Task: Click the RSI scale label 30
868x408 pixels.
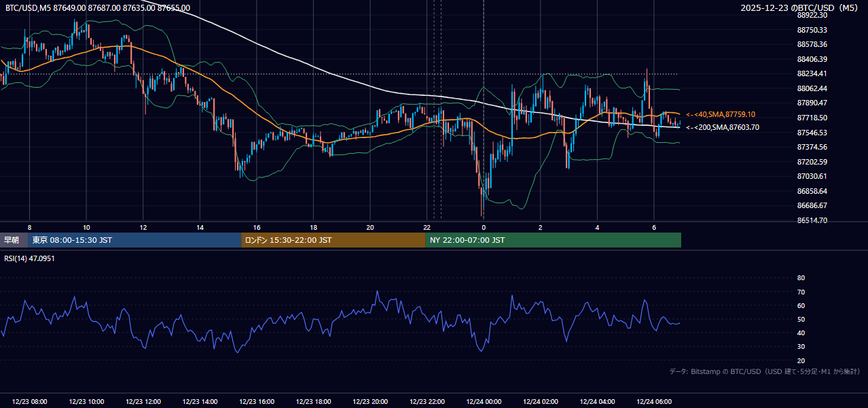Action: tap(801, 347)
